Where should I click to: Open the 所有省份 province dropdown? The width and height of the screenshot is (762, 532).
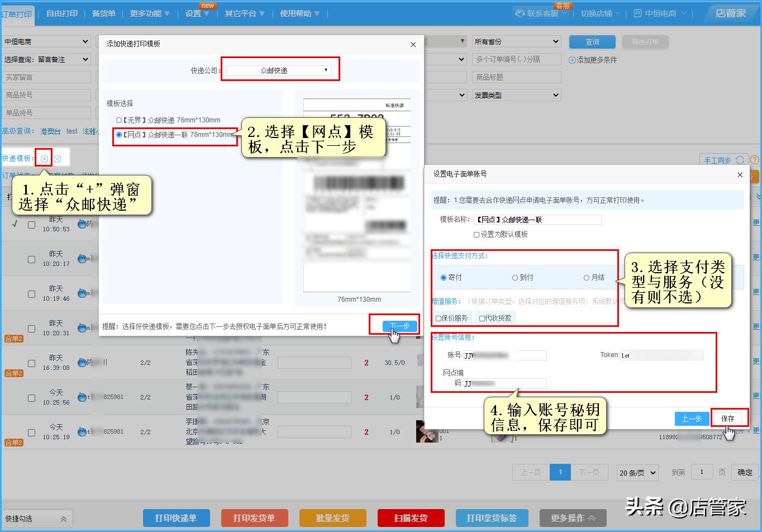point(516,41)
